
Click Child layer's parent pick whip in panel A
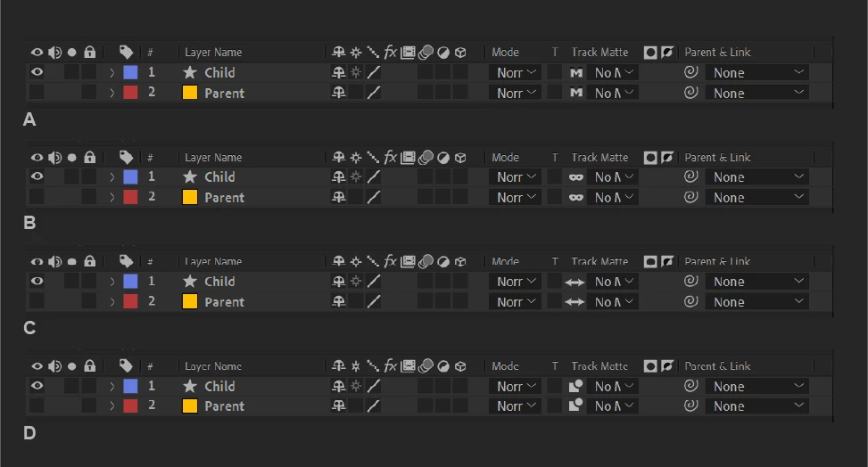click(690, 72)
